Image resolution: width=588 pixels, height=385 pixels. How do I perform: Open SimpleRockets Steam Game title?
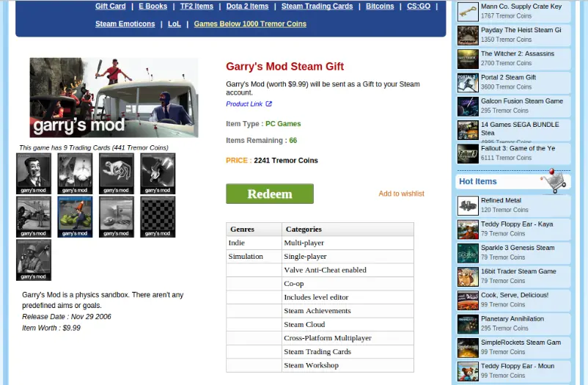(x=521, y=342)
